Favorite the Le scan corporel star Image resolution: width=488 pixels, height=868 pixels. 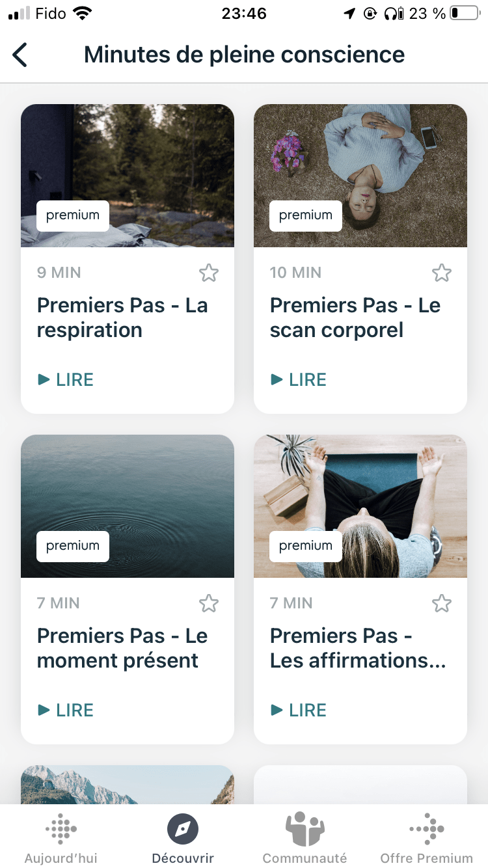coord(442,273)
